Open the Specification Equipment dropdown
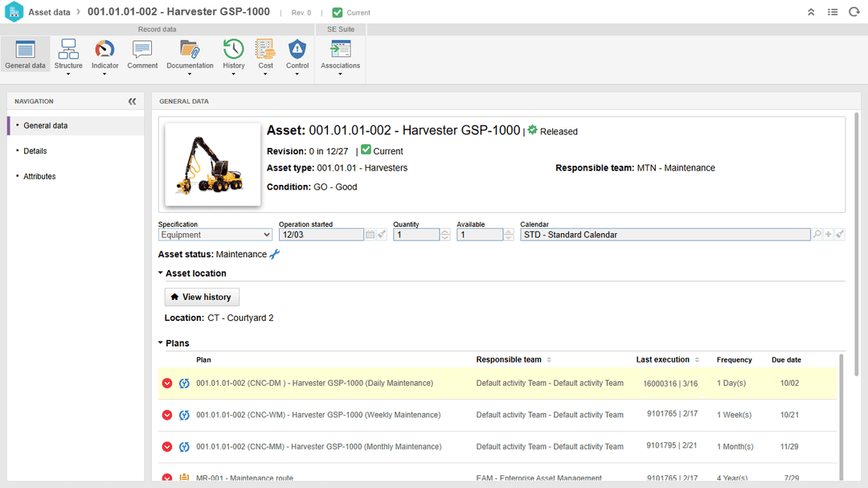 (x=215, y=235)
